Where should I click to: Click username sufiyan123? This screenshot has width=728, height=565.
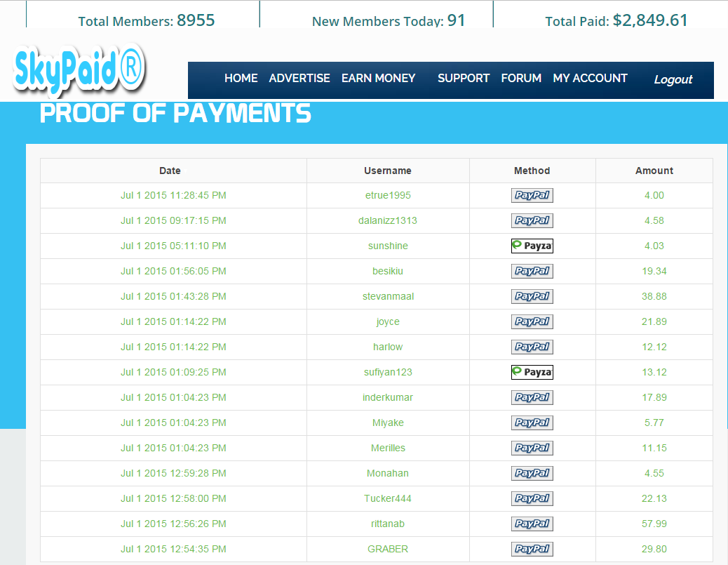click(x=388, y=372)
